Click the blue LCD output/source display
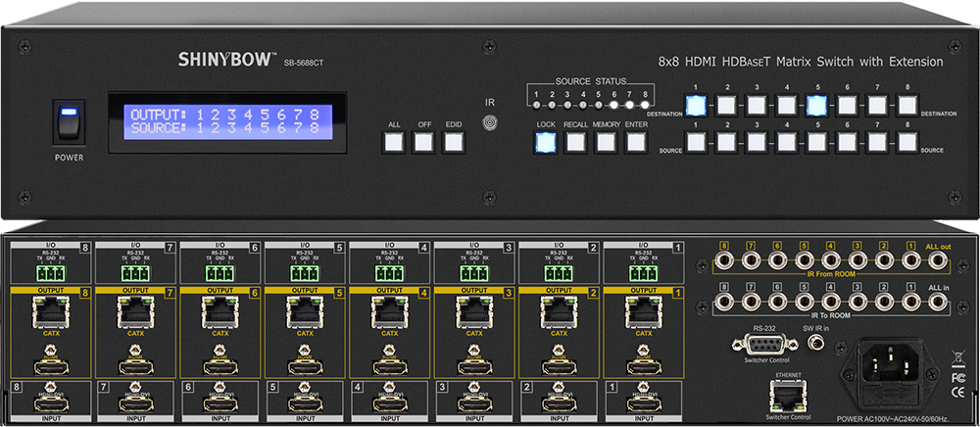 (227, 121)
